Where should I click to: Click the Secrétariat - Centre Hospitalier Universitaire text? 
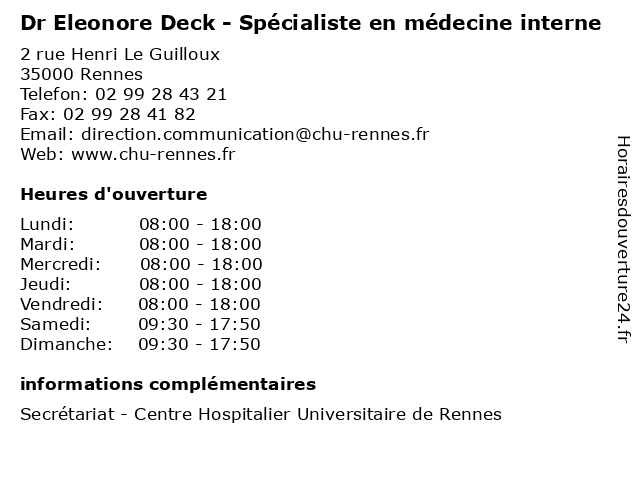(x=261, y=414)
